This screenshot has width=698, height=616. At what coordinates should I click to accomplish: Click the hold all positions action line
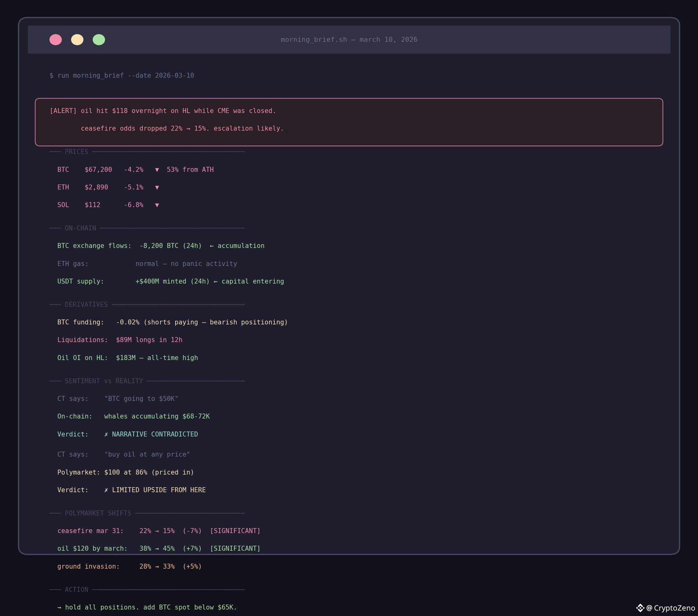click(x=147, y=607)
